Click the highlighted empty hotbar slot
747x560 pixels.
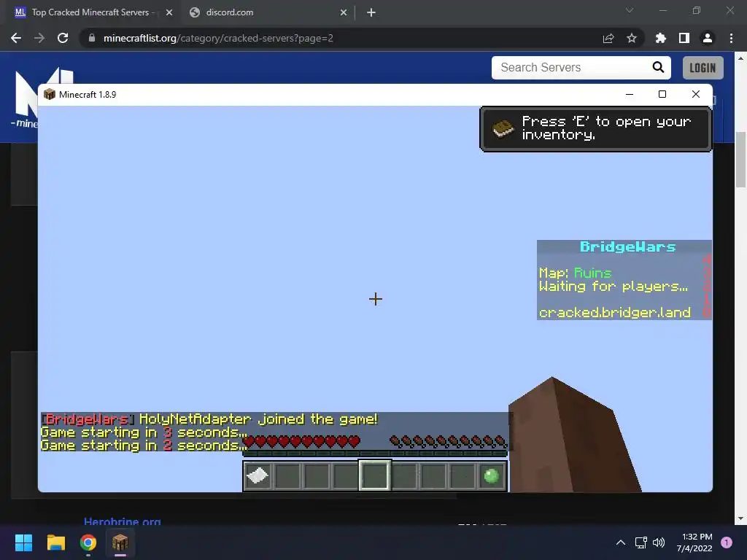point(374,475)
